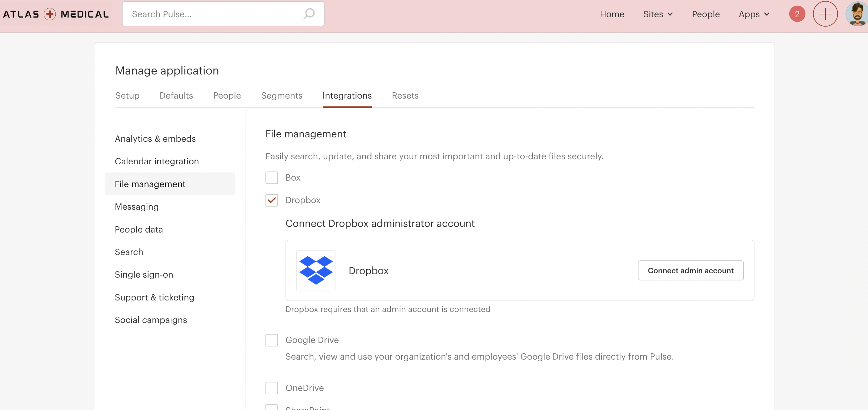
Task: Switch to the People tab under Manage application
Action: coord(227,96)
